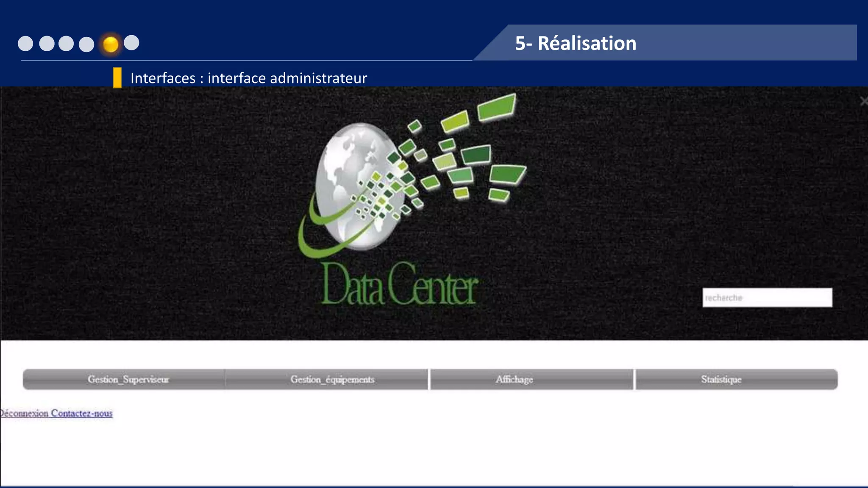868x488 pixels.
Task: Open the Gestion_Superviseur menu
Action: (x=128, y=379)
